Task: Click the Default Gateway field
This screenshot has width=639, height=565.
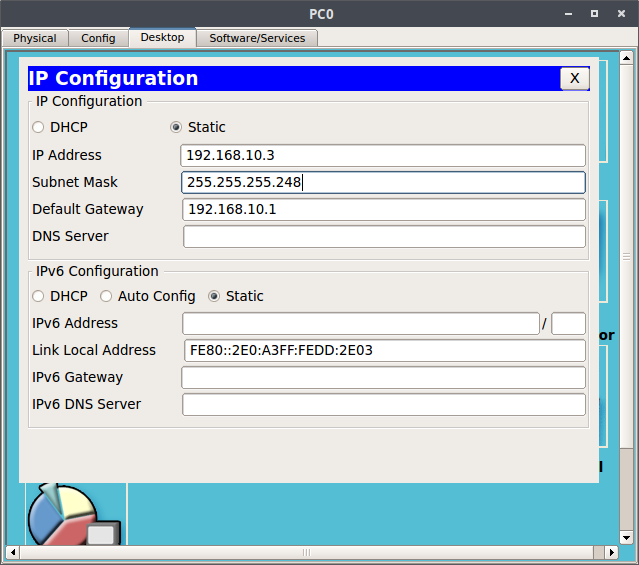Action: coord(384,210)
